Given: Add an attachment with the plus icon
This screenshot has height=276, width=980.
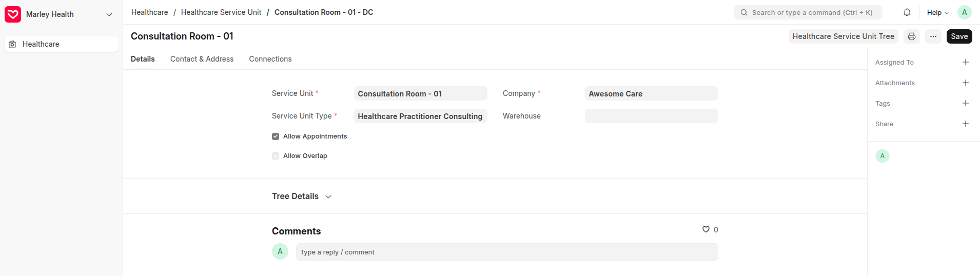Looking at the screenshot, I should pos(966,83).
